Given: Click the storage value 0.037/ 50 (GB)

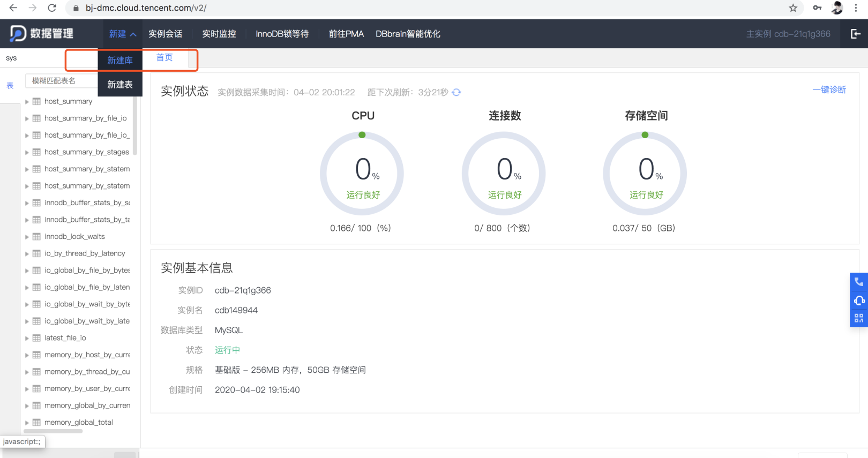Looking at the screenshot, I should coord(644,228).
